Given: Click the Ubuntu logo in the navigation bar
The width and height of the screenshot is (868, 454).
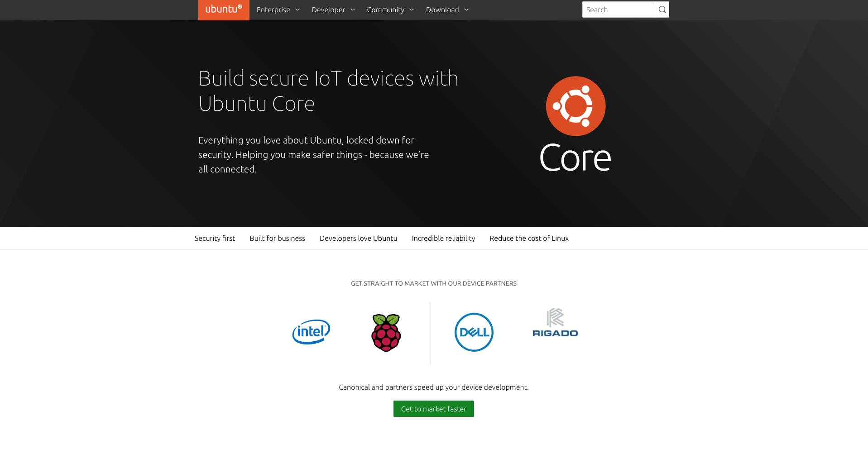Looking at the screenshot, I should pyautogui.click(x=223, y=10).
